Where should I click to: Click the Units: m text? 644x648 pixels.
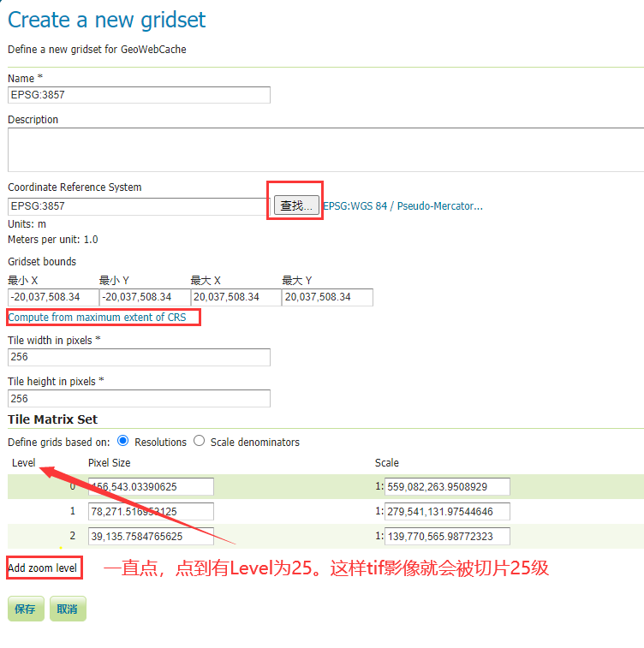pyautogui.click(x=27, y=224)
